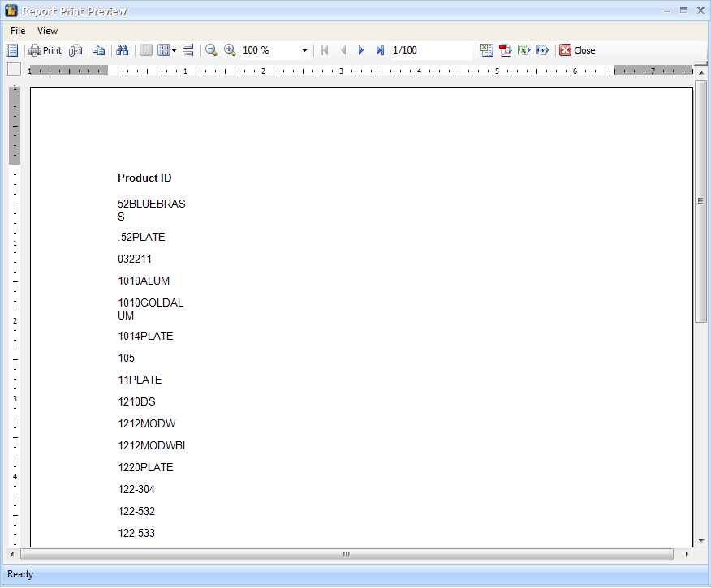Export report to Excel icon
The height and width of the screenshot is (588, 711).
point(524,50)
